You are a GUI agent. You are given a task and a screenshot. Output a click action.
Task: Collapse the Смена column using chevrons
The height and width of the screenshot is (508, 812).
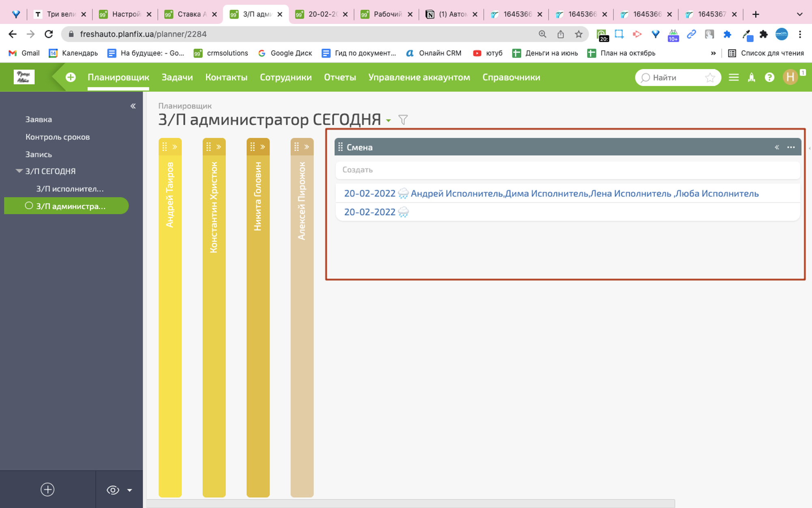tap(777, 147)
